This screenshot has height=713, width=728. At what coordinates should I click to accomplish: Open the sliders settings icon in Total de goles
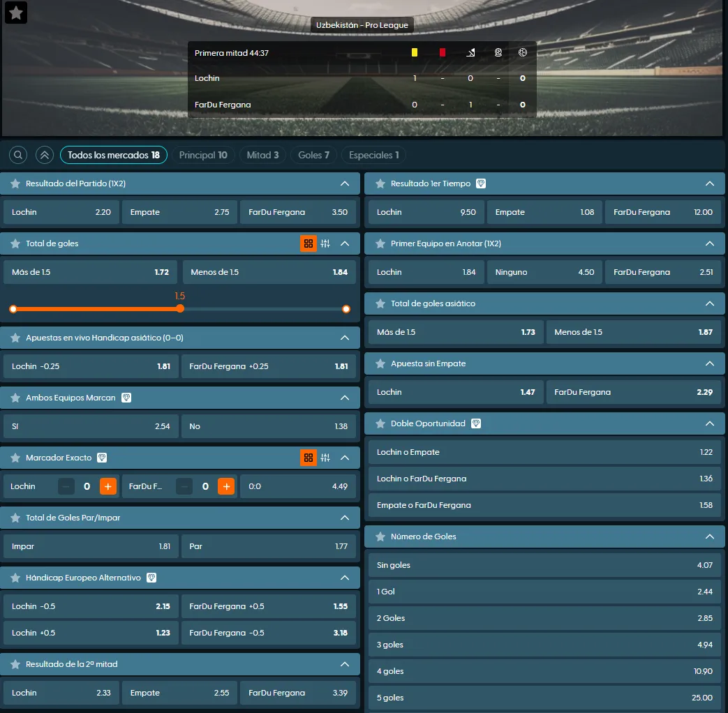click(x=325, y=243)
